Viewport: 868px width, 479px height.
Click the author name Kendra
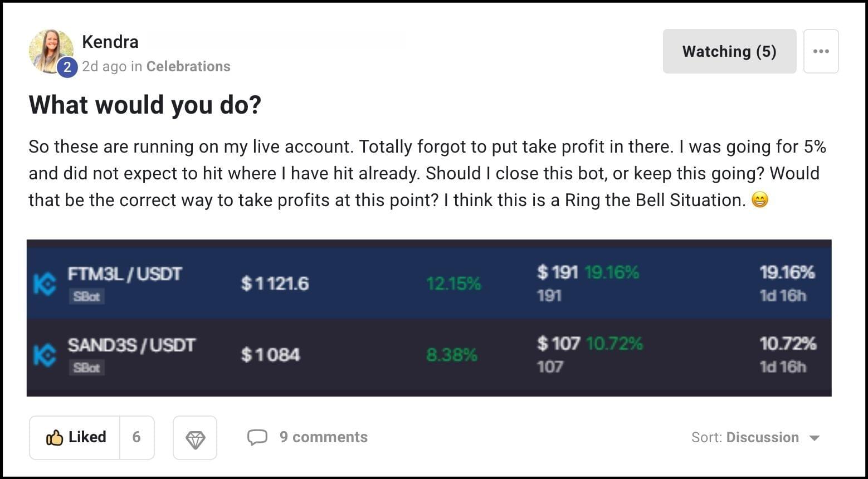110,42
